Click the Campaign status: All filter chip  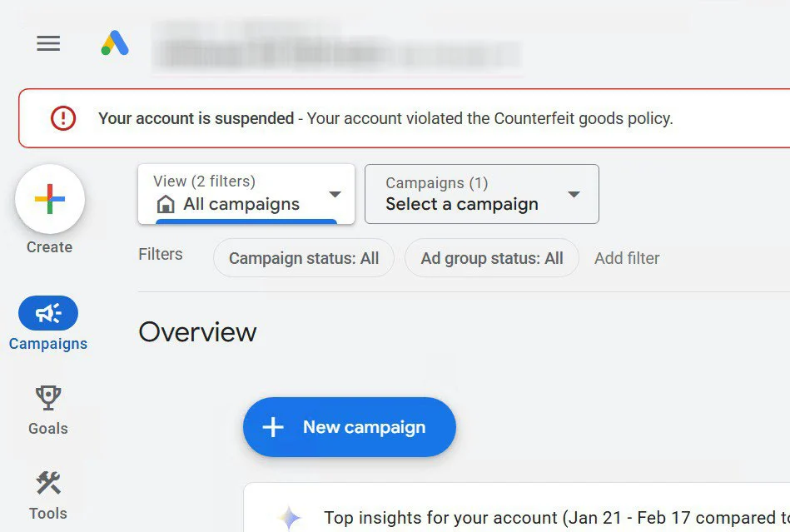tap(304, 259)
